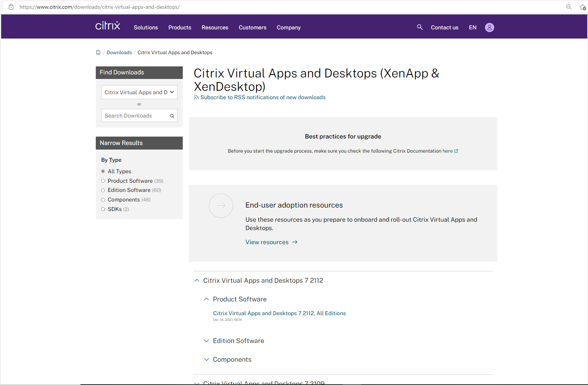Click the browser zoom icon in address bar

coord(569,7)
